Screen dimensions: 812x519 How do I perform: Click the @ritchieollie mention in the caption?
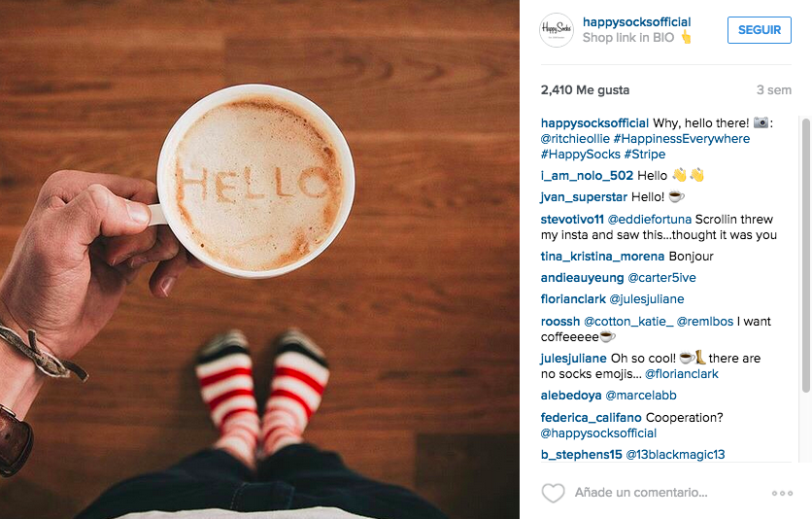(x=575, y=139)
